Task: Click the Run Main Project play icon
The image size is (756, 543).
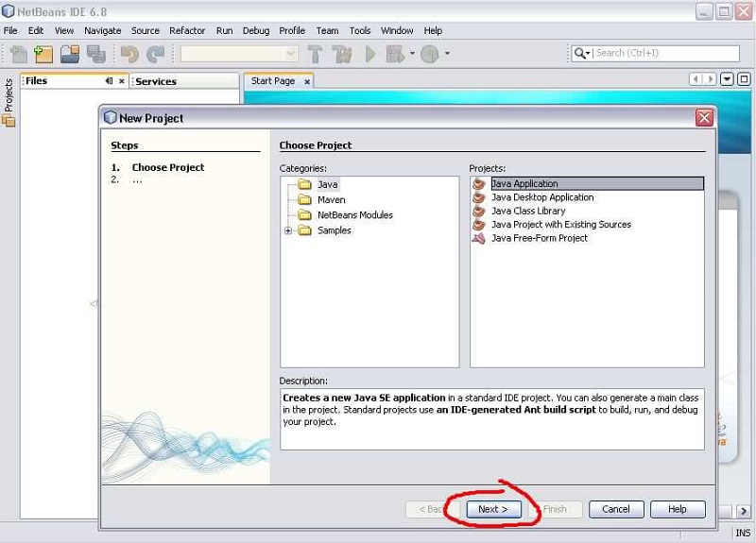Action: click(x=369, y=54)
